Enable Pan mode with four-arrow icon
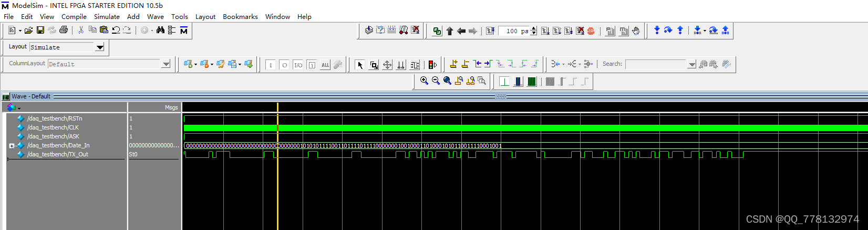 pos(388,65)
